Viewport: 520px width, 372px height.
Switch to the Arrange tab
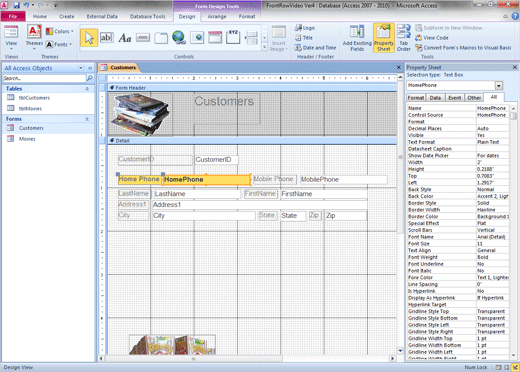217,16
